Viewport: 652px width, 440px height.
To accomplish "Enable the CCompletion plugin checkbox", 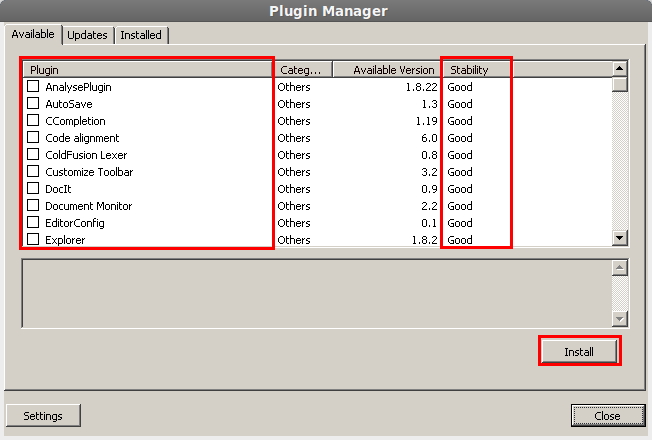I will coord(33,121).
